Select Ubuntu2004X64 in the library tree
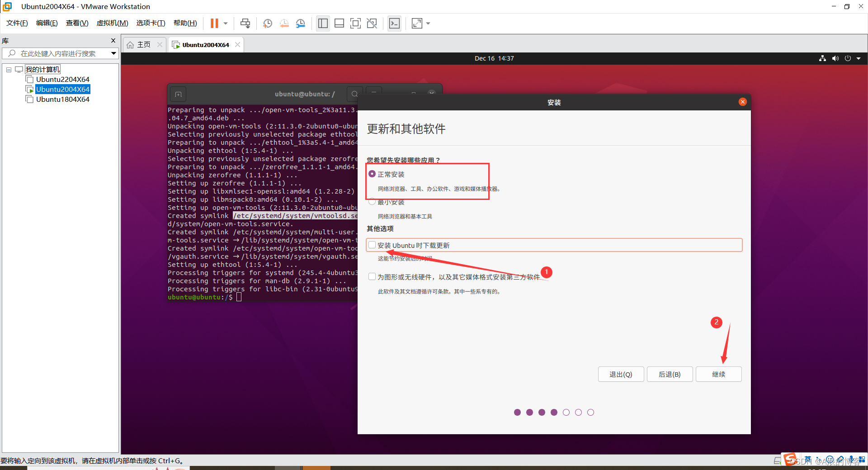 (x=63, y=89)
